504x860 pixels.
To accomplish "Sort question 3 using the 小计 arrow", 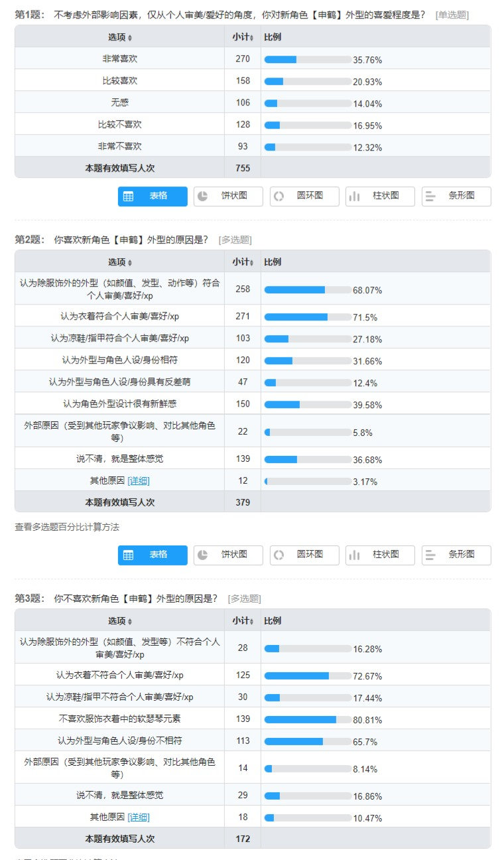I will pyautogui.click(x=250, y=622).
